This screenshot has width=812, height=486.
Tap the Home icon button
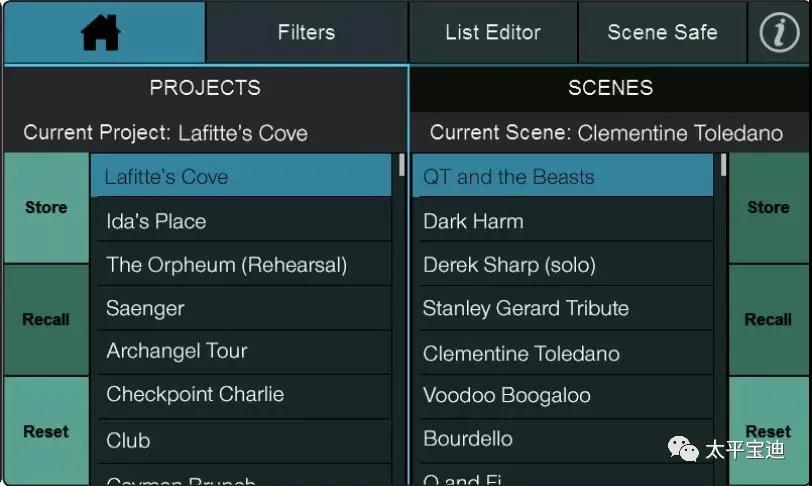click(x=102, y=32)
